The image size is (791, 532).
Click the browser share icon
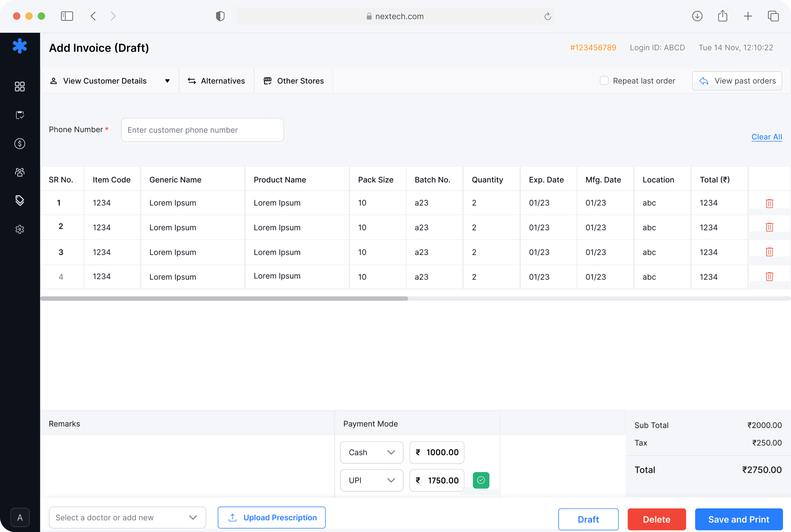pyautogui.click(x=722, y=16)
